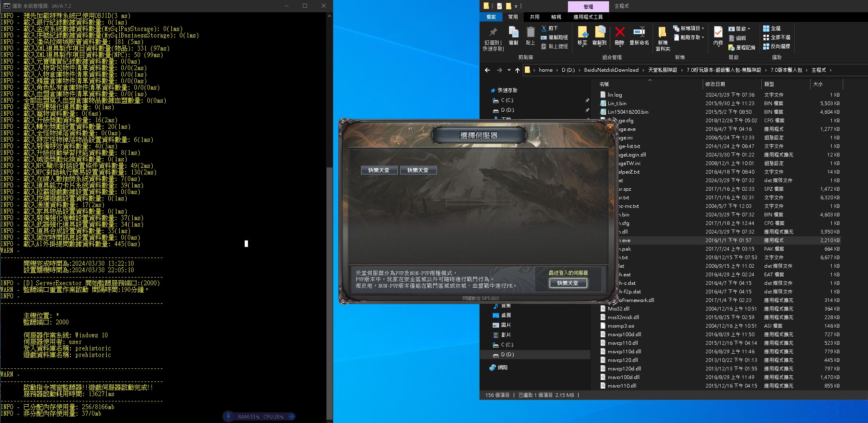The image size is (868, 423).
Task: Expand the breadcrumb chevron after 主程式
Action: point(831,70)
